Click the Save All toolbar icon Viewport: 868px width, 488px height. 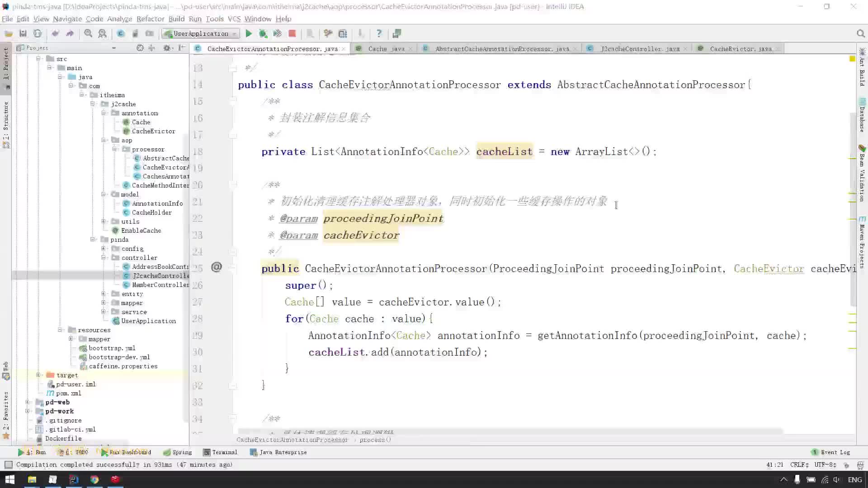point(23,33)
